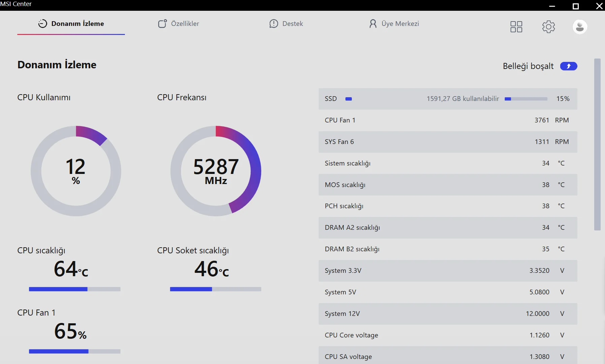Select the PCH sıcaklığı row
This screenshot has width=605, height=364.
(448, 206)
